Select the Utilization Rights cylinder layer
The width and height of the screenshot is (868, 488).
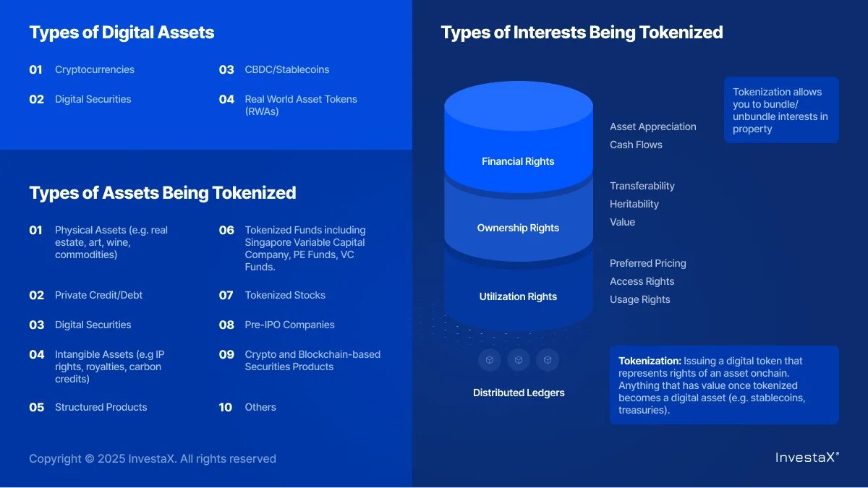[x=518, y=296]
